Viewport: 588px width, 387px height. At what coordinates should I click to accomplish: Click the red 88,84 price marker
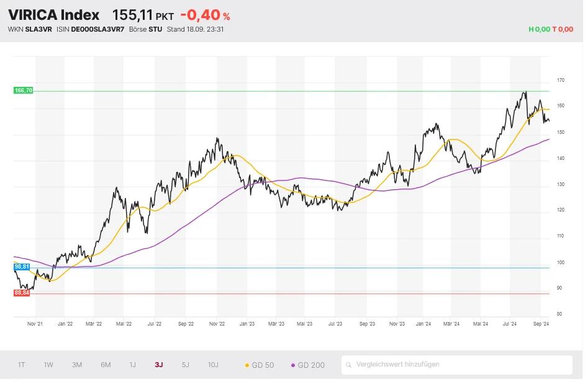(x=21, y=293)
